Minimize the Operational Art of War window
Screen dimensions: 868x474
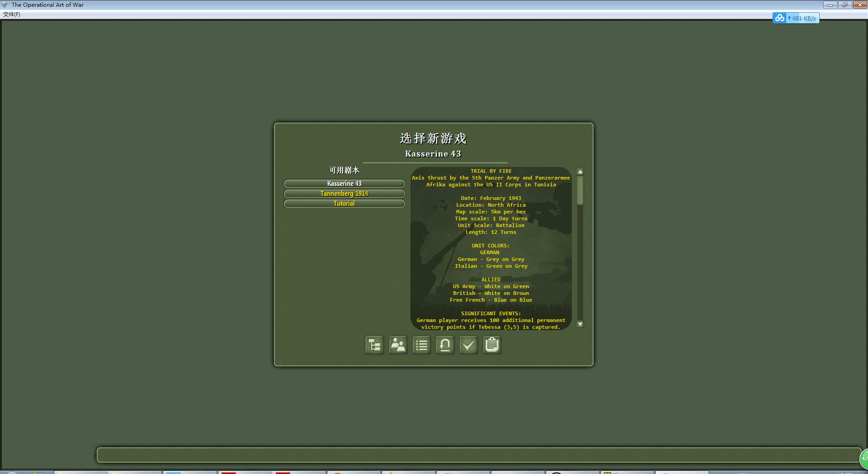point(830,5)
